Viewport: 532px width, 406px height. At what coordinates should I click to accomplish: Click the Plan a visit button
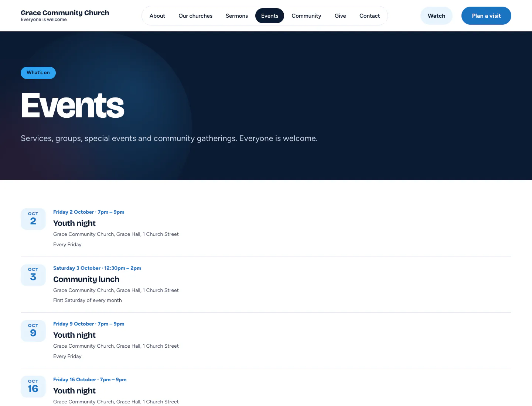point(486,16)
